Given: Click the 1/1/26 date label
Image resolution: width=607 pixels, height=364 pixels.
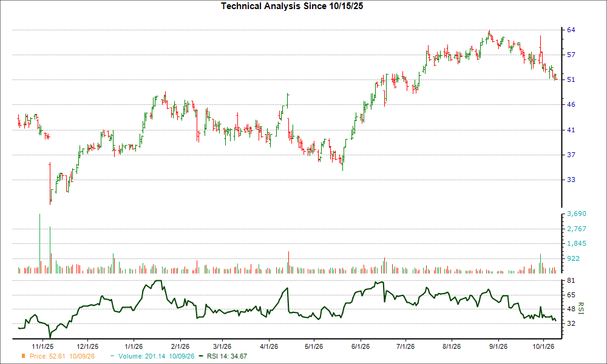Looking at the screenshot, I should (134, 346).
